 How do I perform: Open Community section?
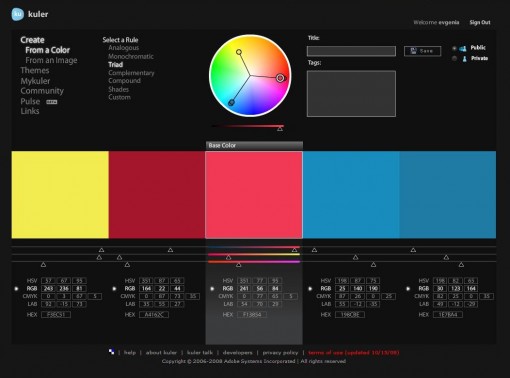[x=42, y=91]
